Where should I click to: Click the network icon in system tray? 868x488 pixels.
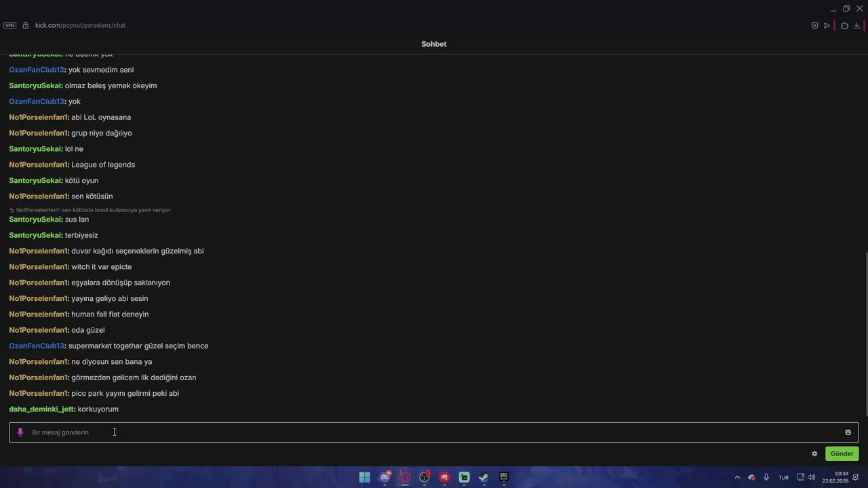[800, 477]
